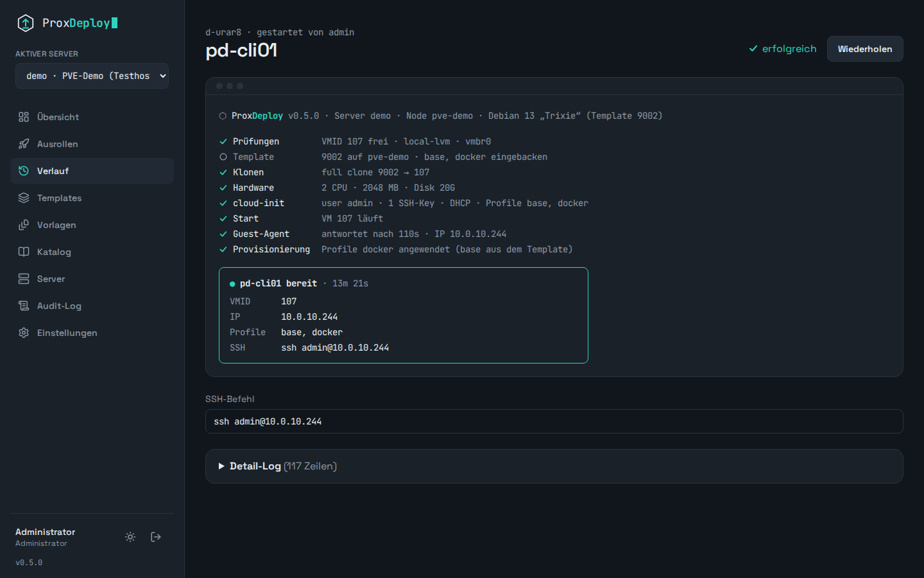Click the Guest-Agent checkmark icon
This screenshot has height=578, width=924.
click(x=223, y=234)
